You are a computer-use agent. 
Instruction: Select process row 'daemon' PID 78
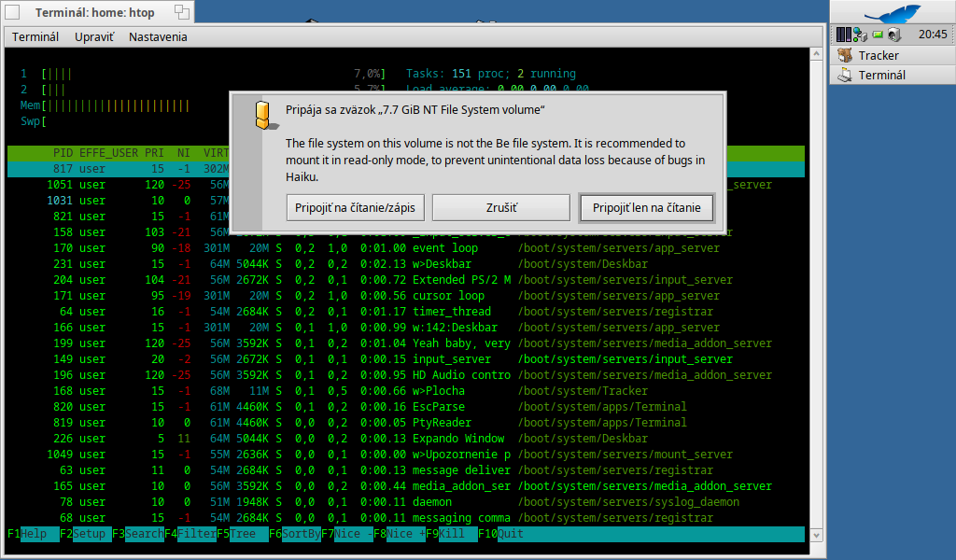(x=406, y=501)
